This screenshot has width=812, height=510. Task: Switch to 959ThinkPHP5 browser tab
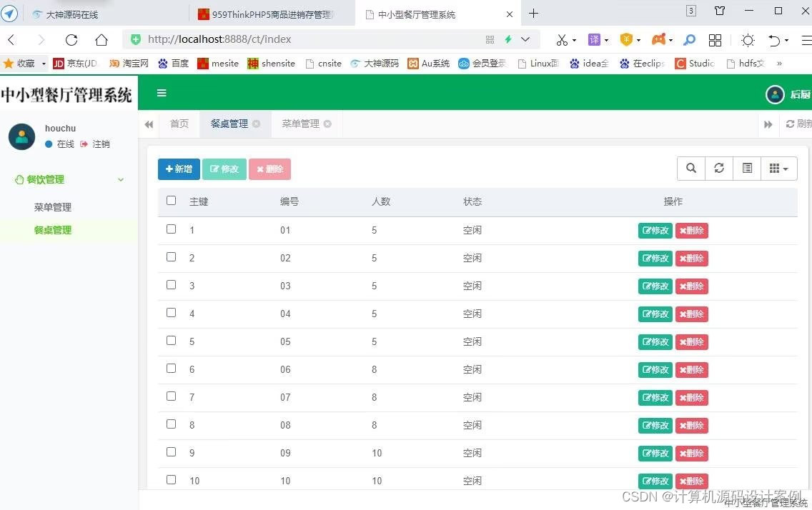pos(272,14)
